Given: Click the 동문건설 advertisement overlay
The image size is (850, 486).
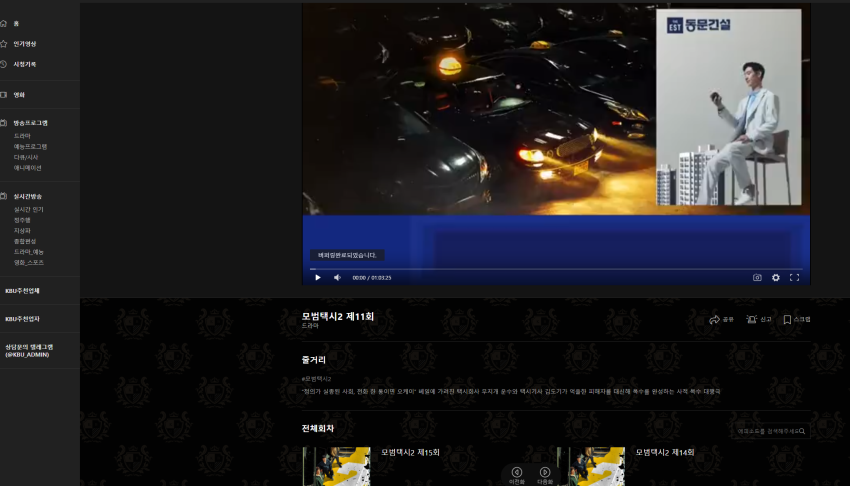Looking at the screenshot, I should point(729,107).
